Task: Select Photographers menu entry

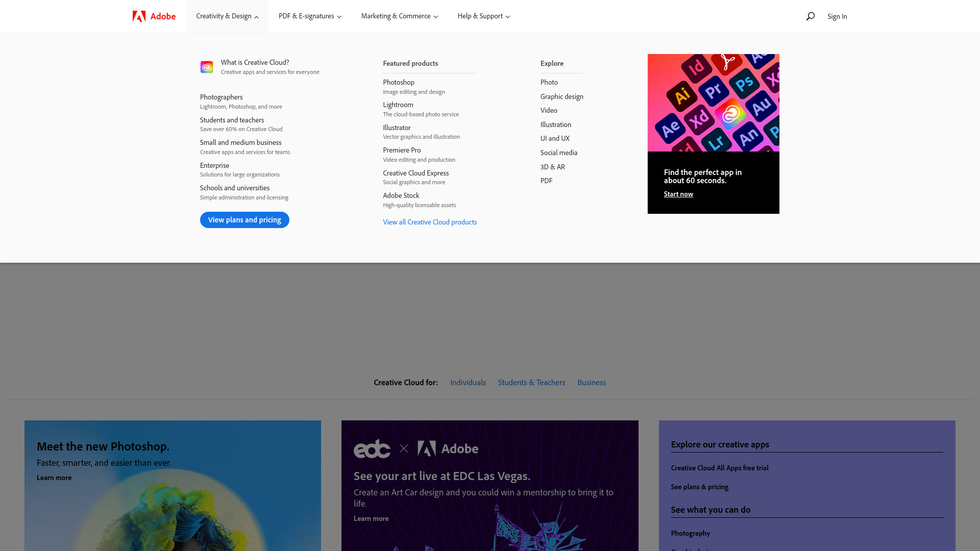Action: point(241,102)
